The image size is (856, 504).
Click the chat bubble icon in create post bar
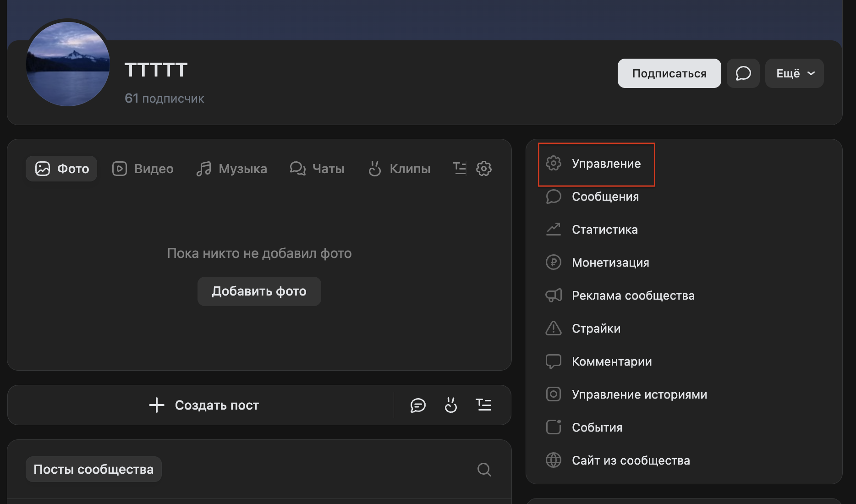418,405
